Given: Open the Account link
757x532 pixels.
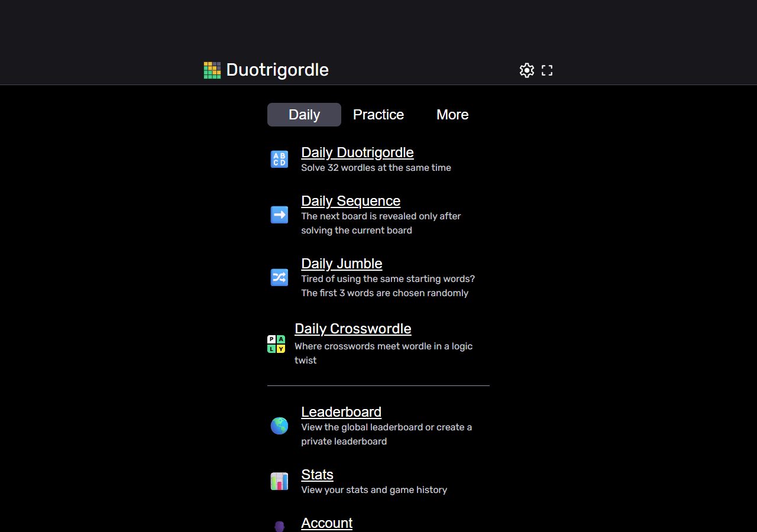Looking at the screenshot, I should [x=326, y=523].
